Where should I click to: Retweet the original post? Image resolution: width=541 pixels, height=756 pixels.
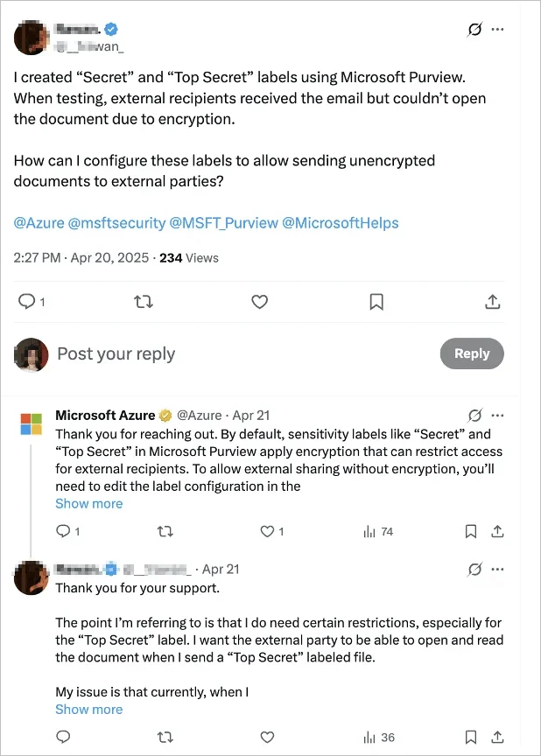(143, 301)
